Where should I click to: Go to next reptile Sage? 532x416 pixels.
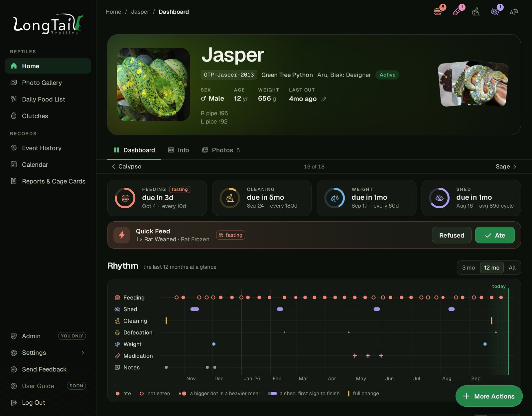[506, 166]
